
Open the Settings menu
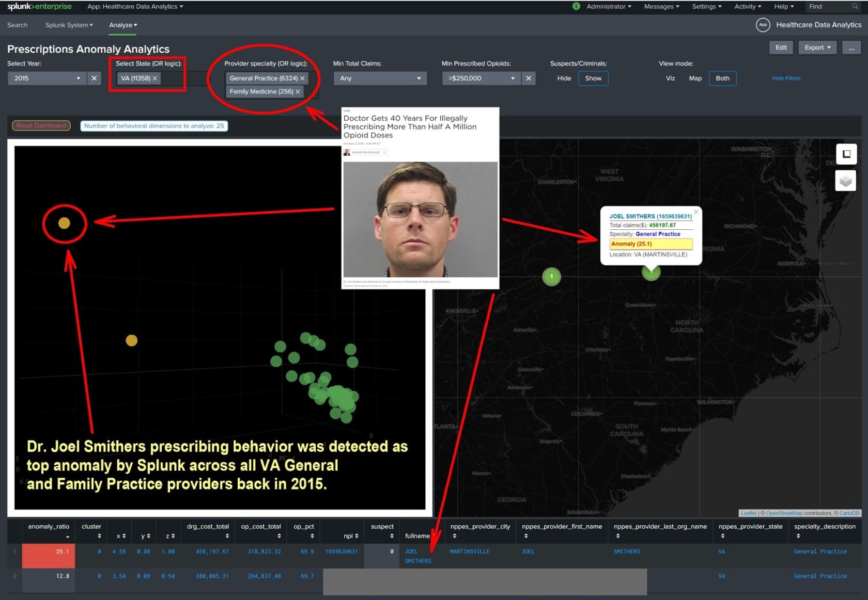pos(707,6)
